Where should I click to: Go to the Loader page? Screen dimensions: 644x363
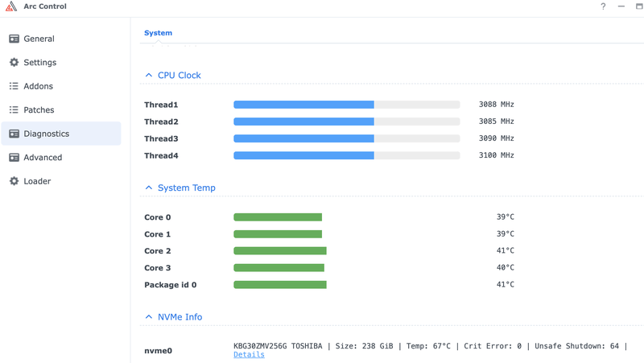pyautogui.click(x=61, y=181)
